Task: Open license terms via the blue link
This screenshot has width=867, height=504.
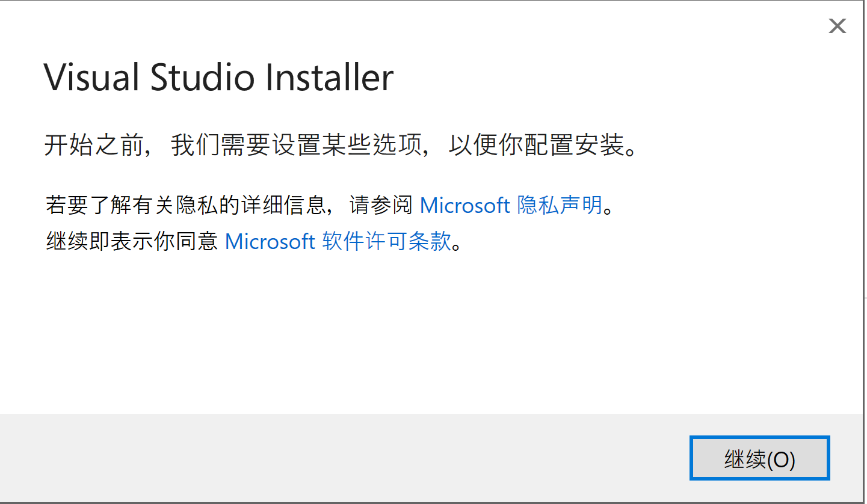Action: point(338,241)
